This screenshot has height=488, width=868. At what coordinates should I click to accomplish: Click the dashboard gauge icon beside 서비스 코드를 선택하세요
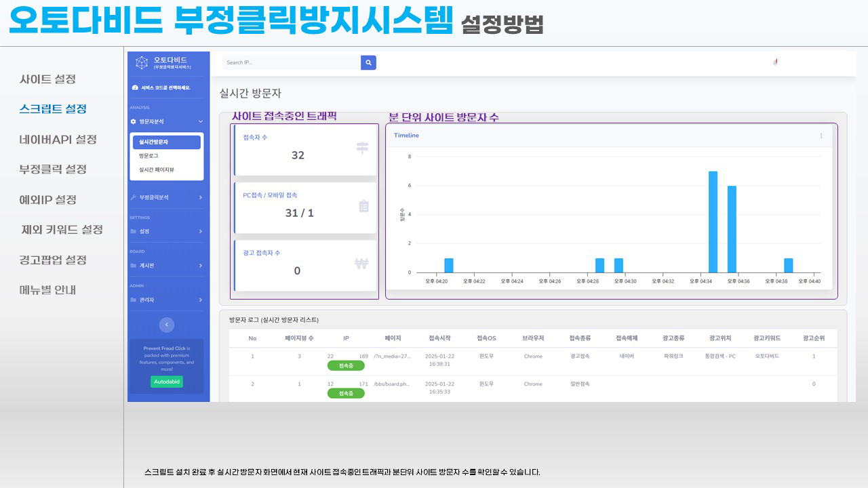135,88
